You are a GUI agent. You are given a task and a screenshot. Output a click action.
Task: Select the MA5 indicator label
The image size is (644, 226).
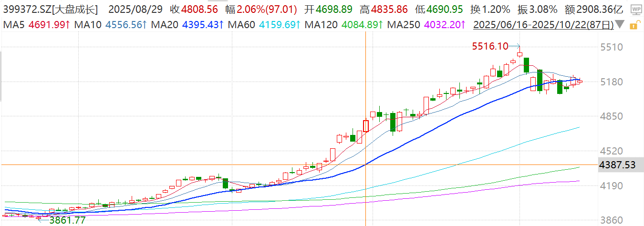(12, 24)
